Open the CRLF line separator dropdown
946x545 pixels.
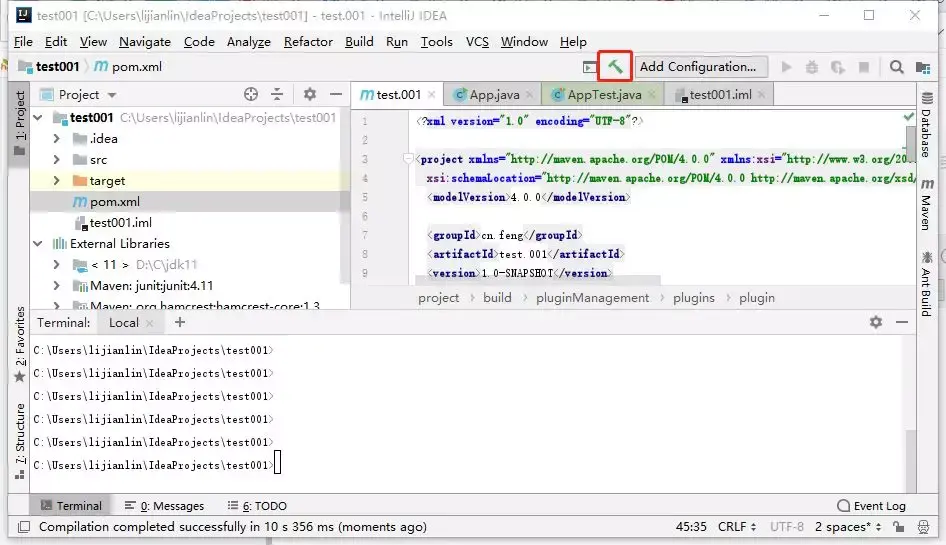[x=737, y=527]
